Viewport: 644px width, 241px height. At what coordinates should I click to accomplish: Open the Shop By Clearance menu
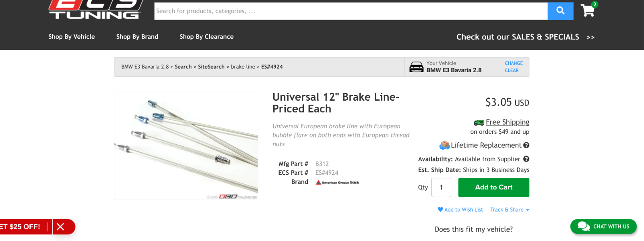coord(206,37)
